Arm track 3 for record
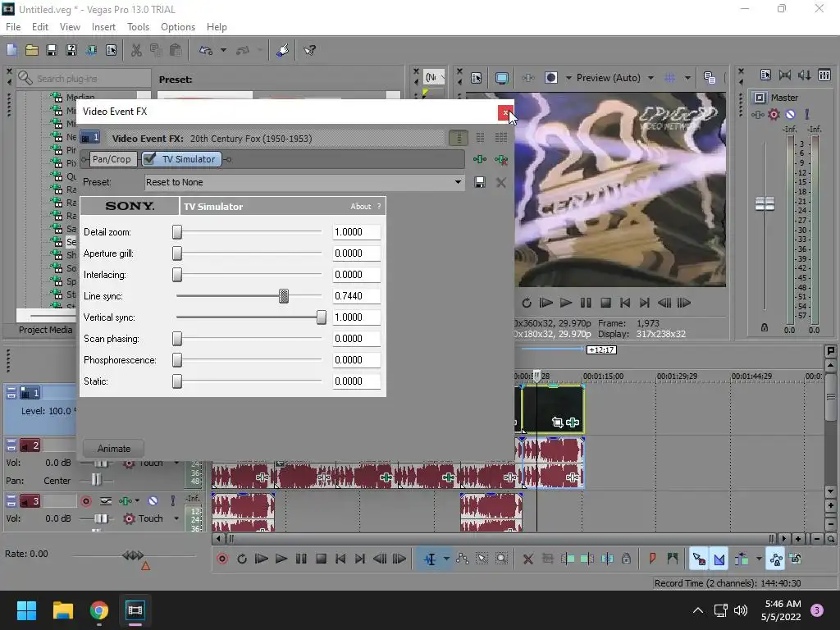The image size is (840, 630). click(85, 501)
